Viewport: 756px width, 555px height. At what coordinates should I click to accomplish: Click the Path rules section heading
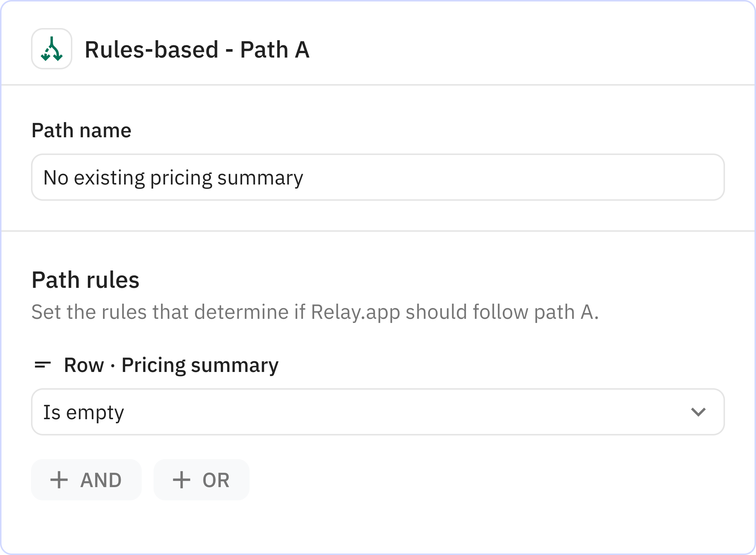click(86, 280)
